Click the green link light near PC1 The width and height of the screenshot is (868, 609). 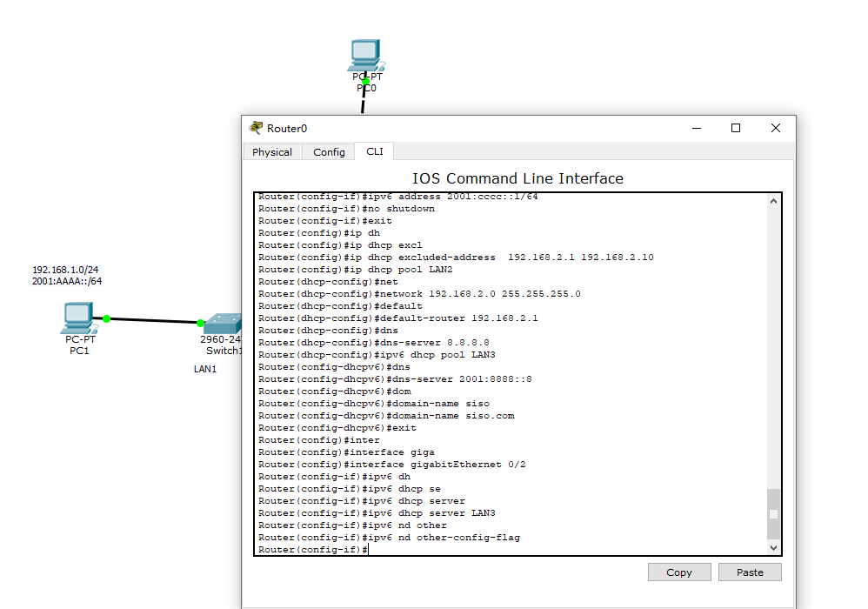pyautogui.click(x=106, y=318)
